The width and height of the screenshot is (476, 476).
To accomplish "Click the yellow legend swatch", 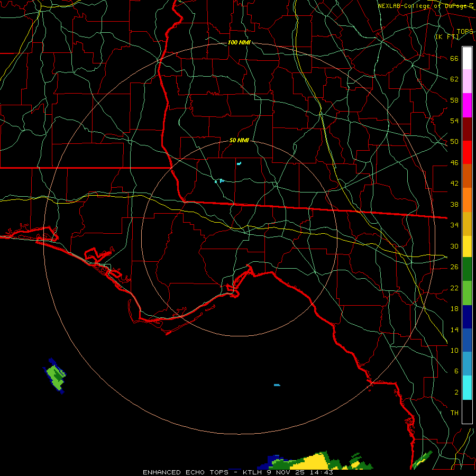I will coord(467,246).
